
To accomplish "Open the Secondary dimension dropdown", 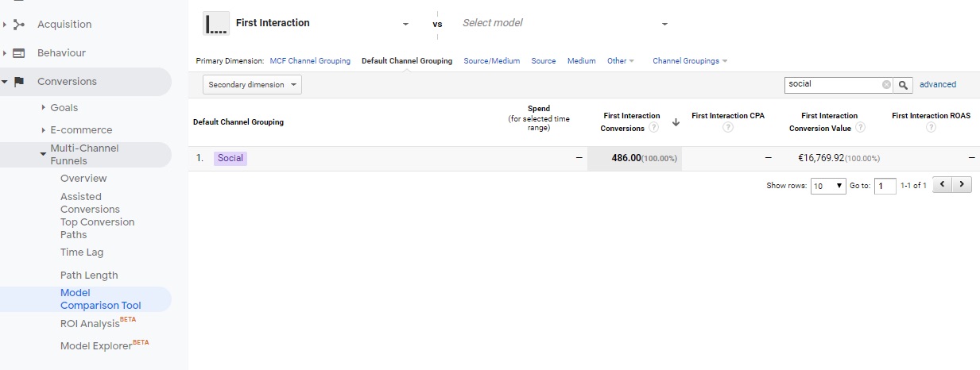I will point(253,84).
